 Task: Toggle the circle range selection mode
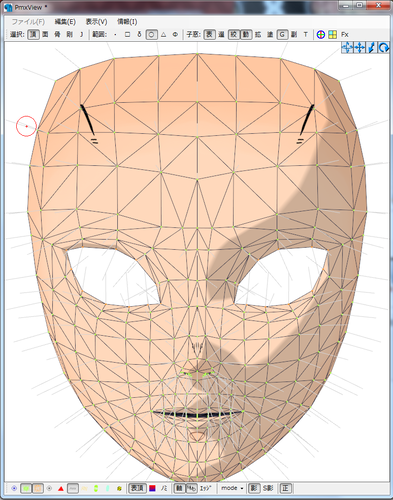pos(151,34)
